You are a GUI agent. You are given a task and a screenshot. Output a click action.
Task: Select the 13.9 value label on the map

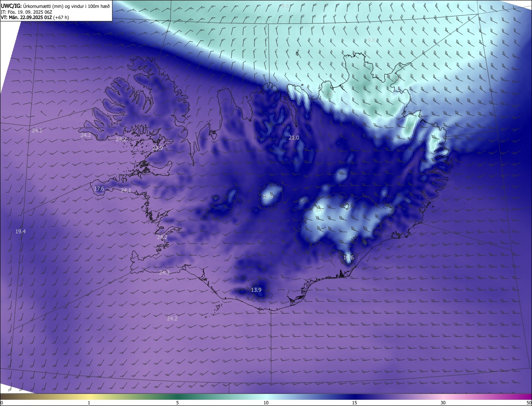[256, 290]
